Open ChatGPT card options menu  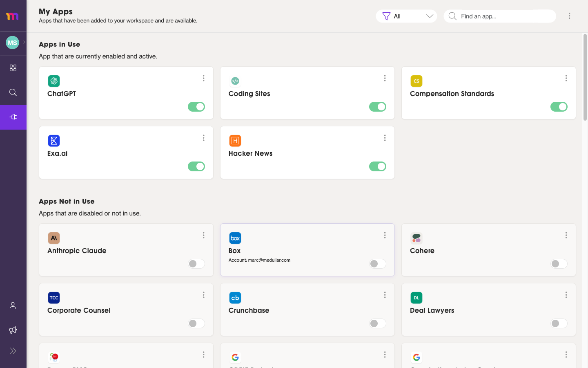click(x=203, y=78)
